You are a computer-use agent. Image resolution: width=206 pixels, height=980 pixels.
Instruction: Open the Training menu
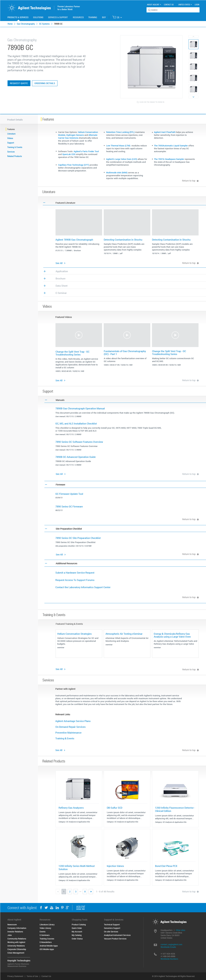93,17
